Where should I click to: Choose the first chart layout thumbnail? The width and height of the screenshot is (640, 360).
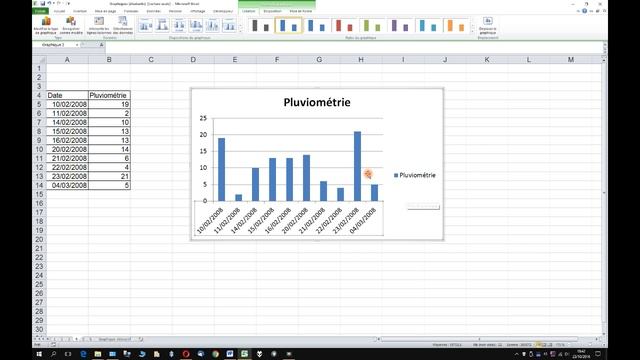point(145,25)
